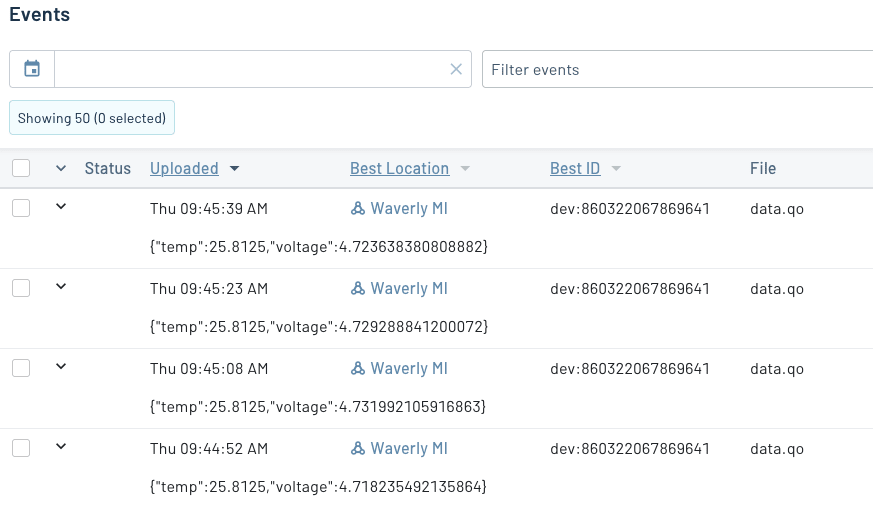Open Waverly MI location for 09:45:39 event
873x506 pixels.
pyautogui.click(x=409, y=208)
